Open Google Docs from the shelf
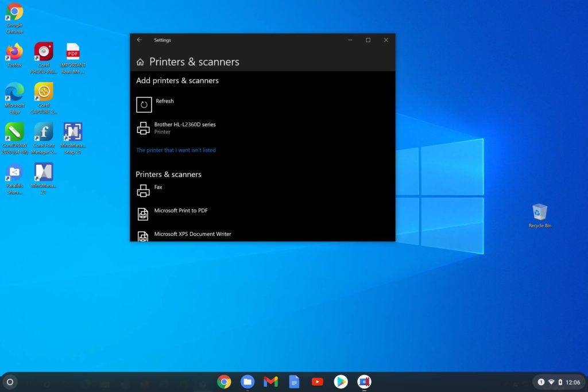588x392 pixels. (295, 382)
